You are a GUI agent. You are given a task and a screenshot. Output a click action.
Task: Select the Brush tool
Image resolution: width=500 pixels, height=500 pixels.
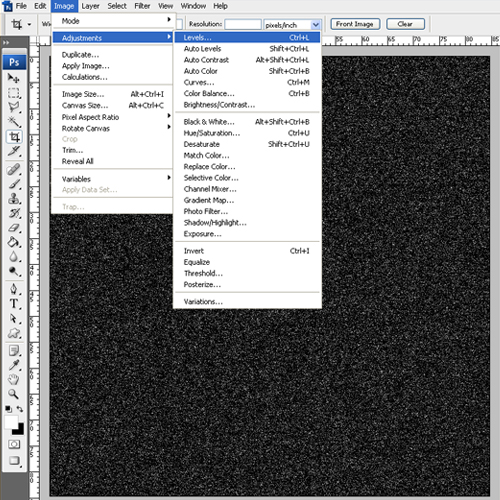[x=14, y=184]
